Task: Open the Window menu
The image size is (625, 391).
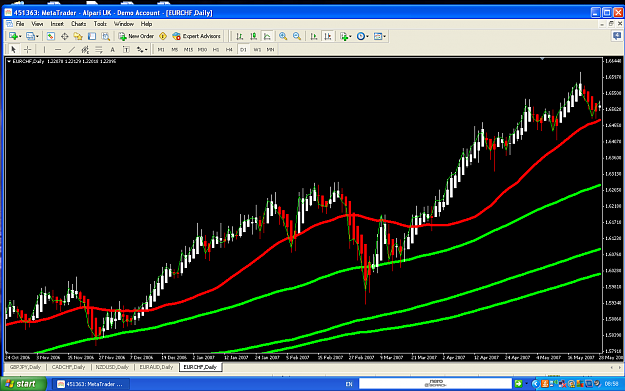Action: click(124, 24)
